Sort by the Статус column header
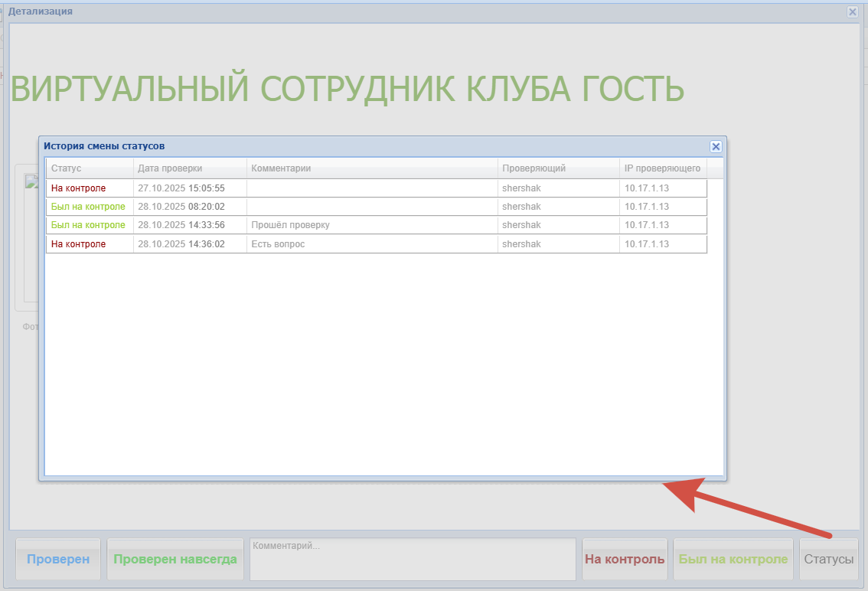 [x=90, y=168]
